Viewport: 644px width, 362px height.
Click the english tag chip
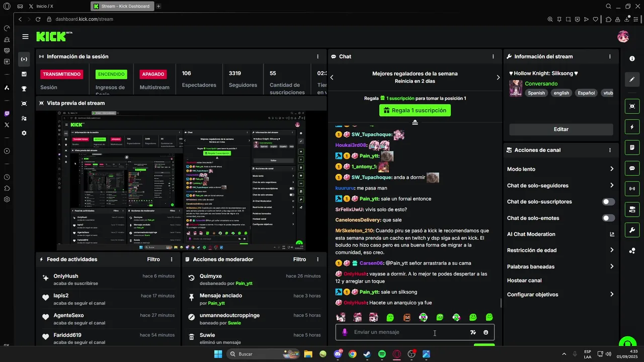point(561,93)
